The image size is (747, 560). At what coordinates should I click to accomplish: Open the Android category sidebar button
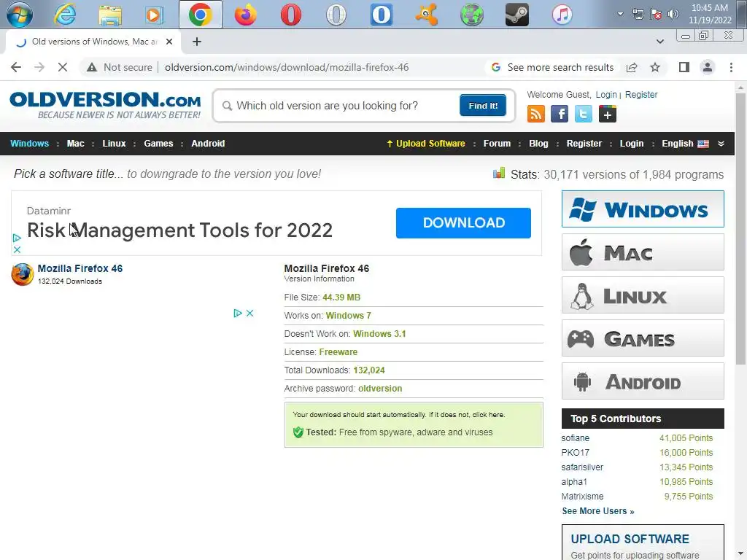click(x=643, y=381)
